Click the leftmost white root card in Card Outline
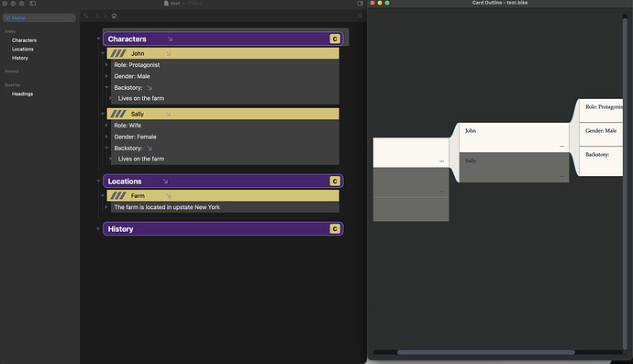 point(411,152)
